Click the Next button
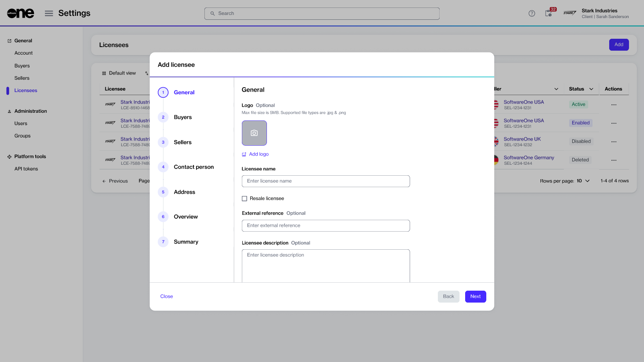Screen dimensions: 644x362 tap(475, 296)
